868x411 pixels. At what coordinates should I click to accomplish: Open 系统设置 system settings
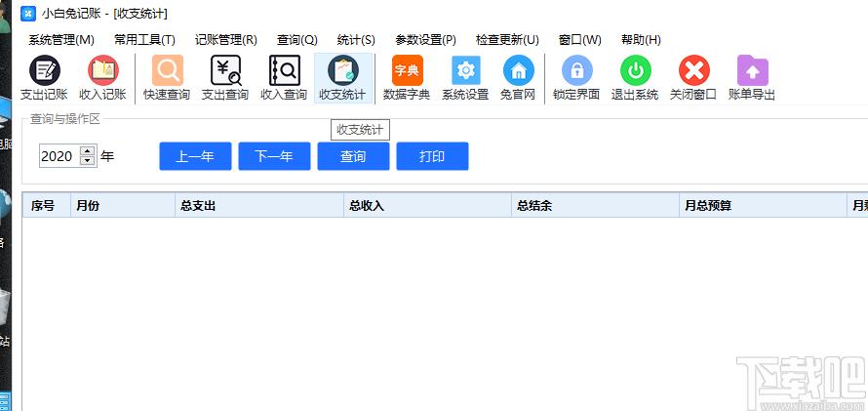coord(465,78)
